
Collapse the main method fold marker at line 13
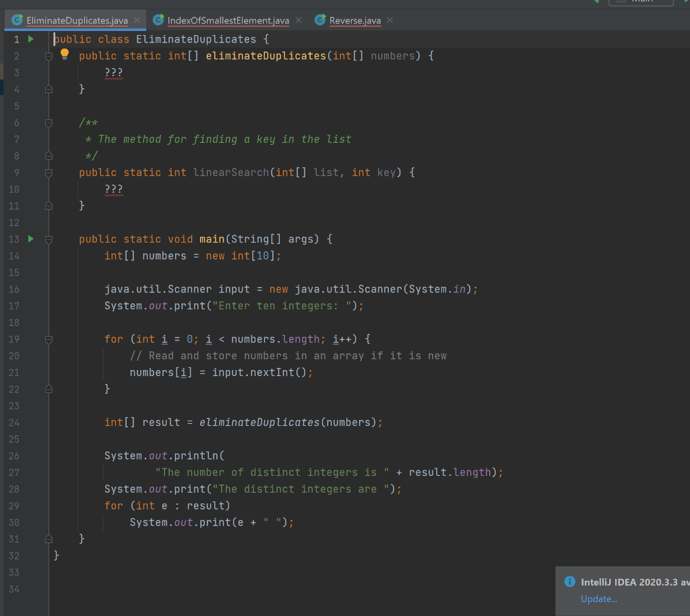[x=49, y=239]
